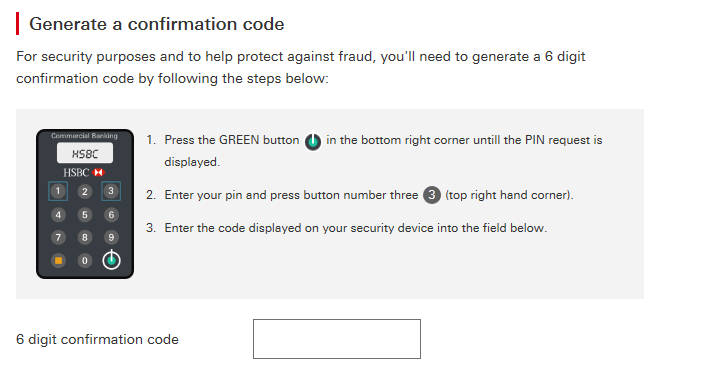Screen dimensions: 712x366
Task: Click the orange square key on device
Action: pos(58,261)
